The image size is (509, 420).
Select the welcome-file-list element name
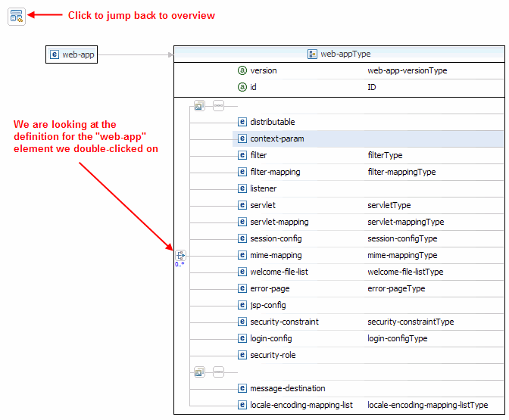[279, 272]
